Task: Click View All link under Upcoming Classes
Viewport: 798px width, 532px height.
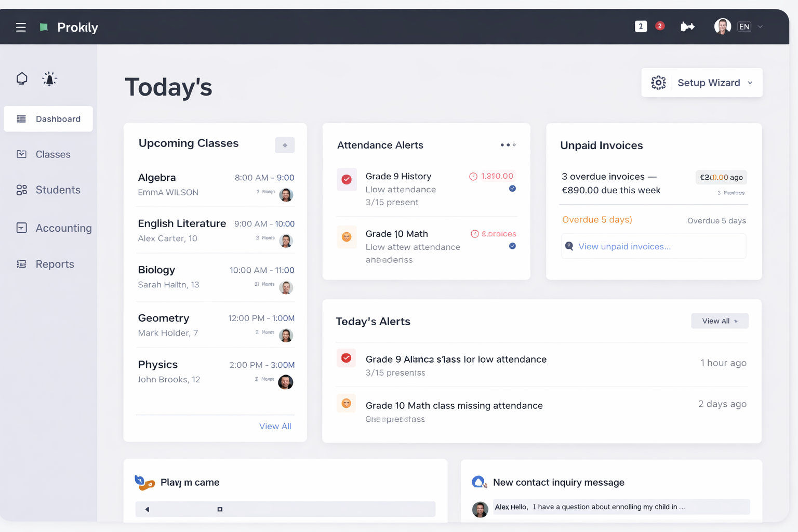Action: click(x=275, y=426)
